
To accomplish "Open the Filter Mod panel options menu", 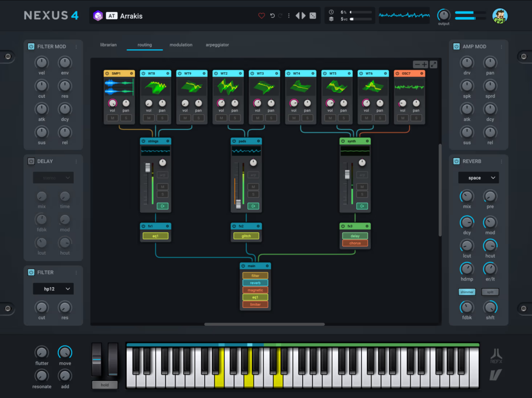I will click(x=76, y=46).
